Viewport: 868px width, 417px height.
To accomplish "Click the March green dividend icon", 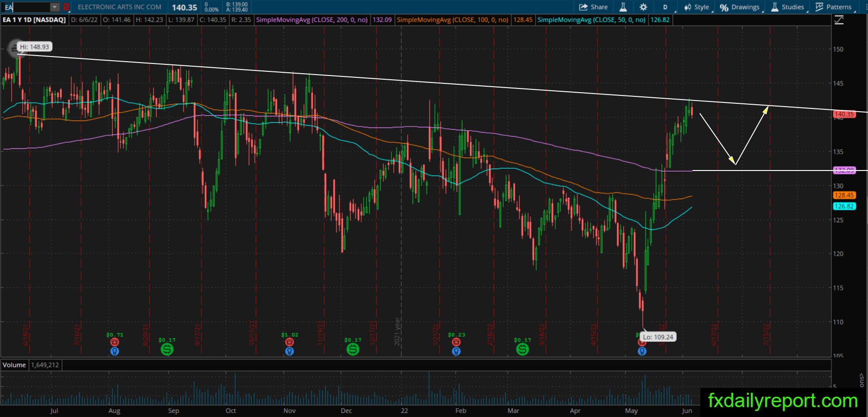I will click(522, 349).
